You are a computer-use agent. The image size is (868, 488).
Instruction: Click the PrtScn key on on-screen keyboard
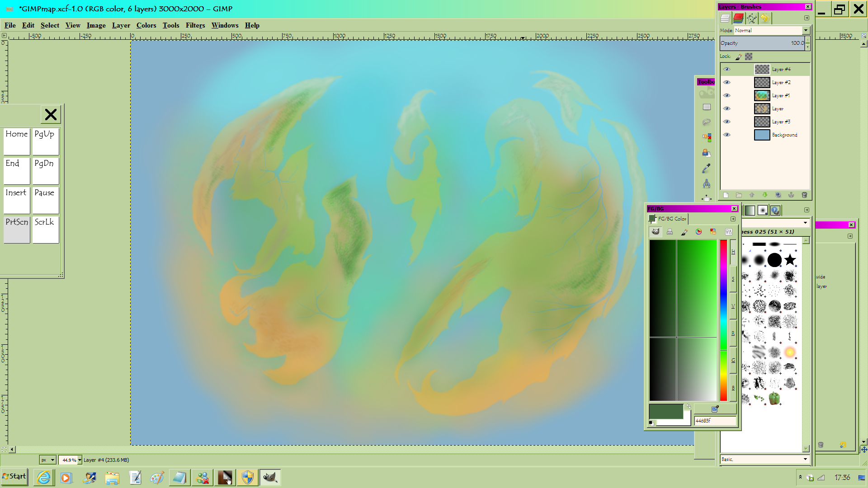click(x=17, y=230)
